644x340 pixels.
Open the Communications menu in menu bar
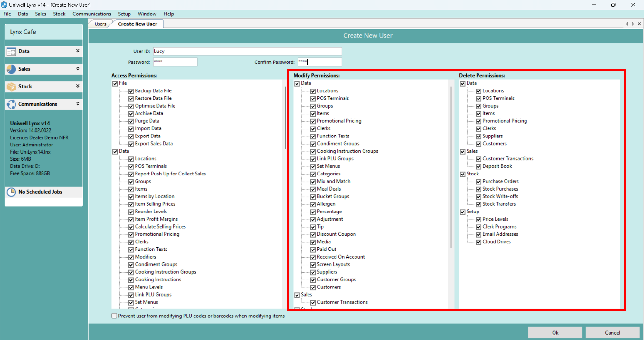tap(92, 14)
